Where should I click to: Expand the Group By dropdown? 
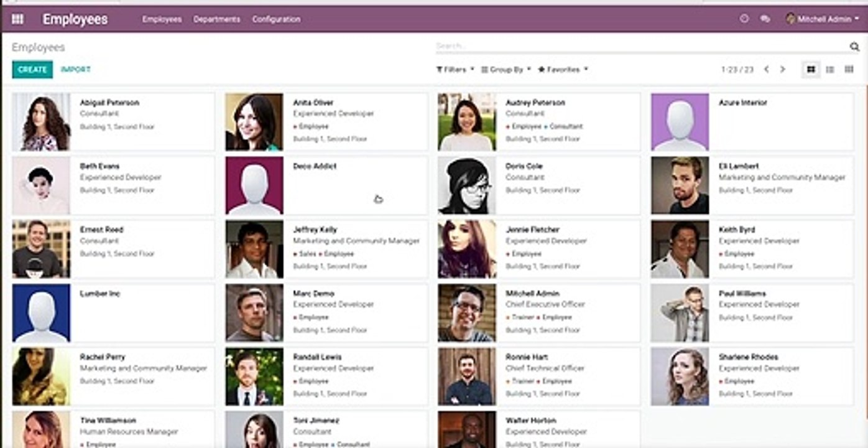click(506, 70)
